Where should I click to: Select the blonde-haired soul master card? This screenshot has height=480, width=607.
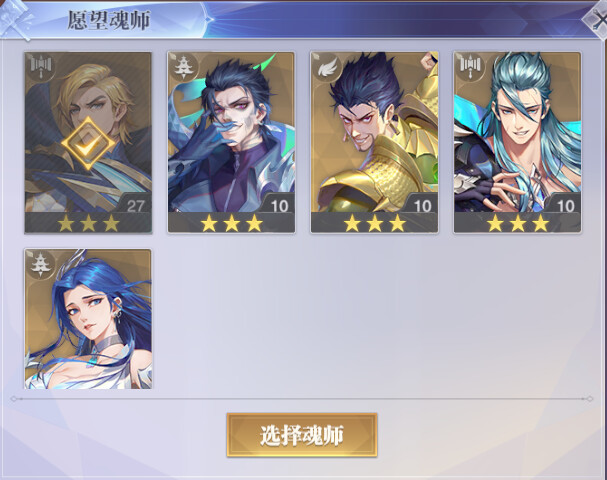point(88,143)
